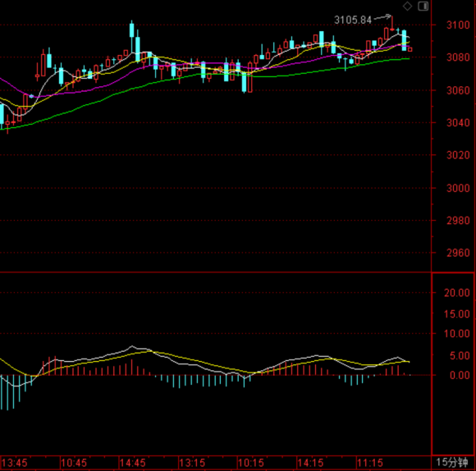Click the 10:15 time axis label
Viewport: 476px width, 471px height.
tap(251, 464)
